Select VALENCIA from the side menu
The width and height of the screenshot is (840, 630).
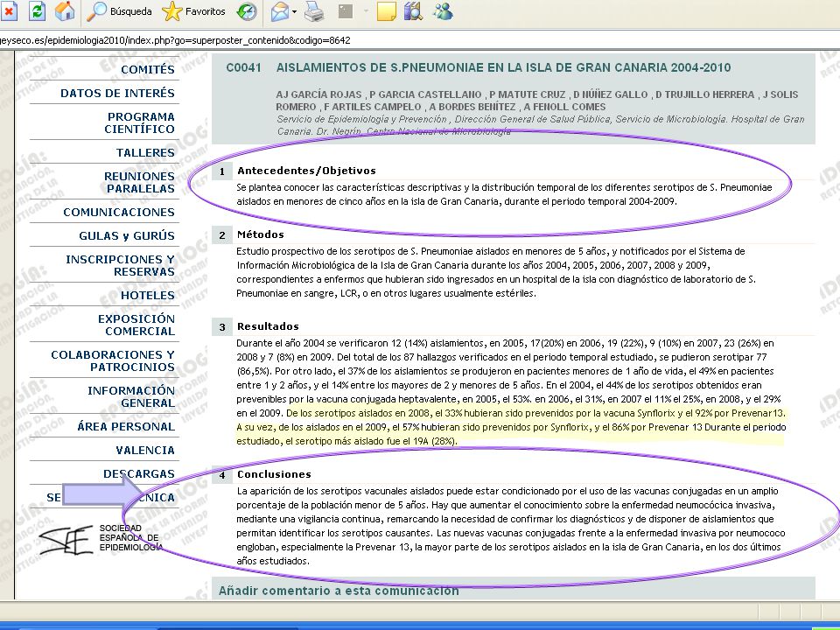coord(145,450)
